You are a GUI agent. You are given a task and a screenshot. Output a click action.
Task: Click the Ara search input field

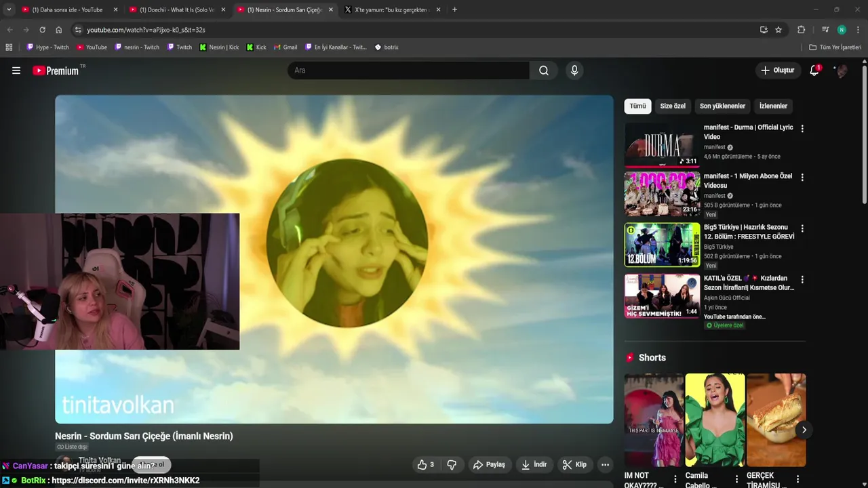coord(408,70)
